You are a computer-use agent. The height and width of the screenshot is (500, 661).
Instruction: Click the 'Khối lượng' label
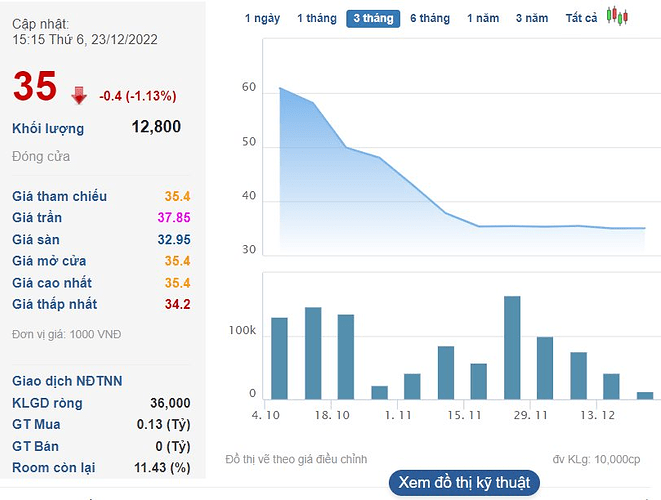(x=48, y=129)
